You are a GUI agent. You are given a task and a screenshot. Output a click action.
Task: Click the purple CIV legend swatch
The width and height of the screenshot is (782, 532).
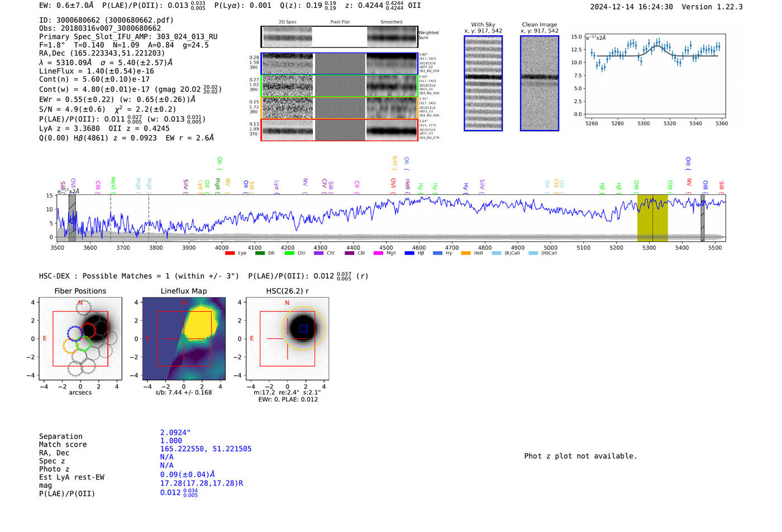coord(318,253)
